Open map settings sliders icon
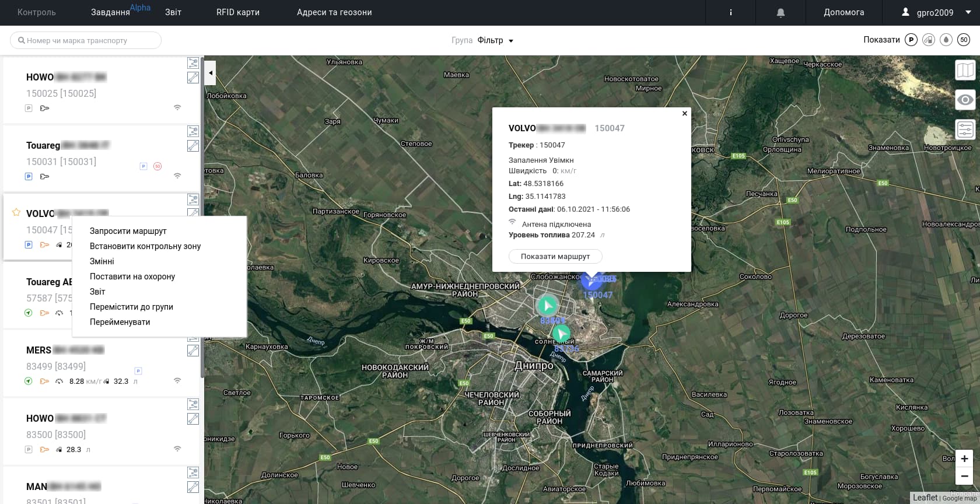The width and height of the screenshot is (980, 504). point(965,129)
